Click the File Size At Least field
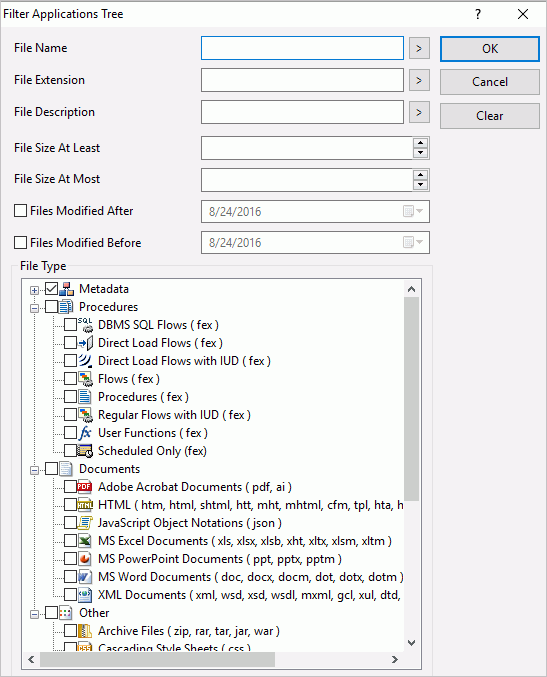 307,148
